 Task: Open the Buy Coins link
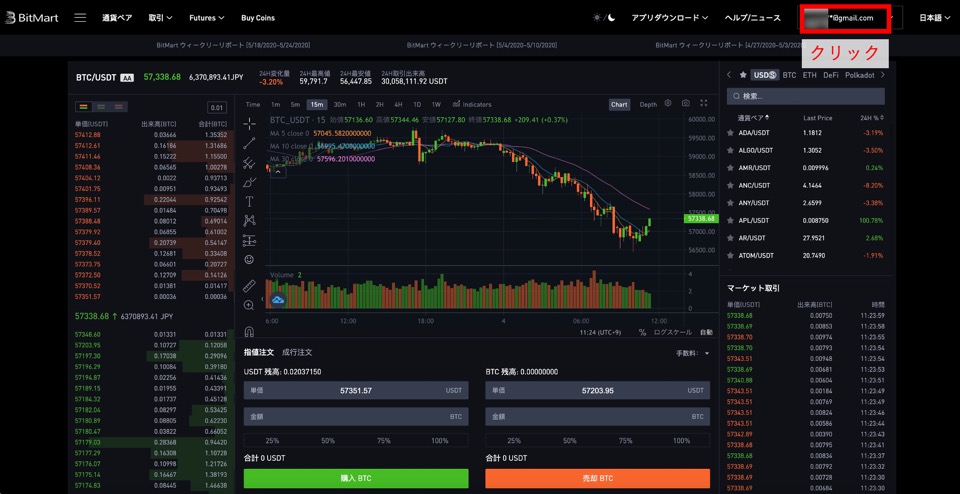[258, 18]
